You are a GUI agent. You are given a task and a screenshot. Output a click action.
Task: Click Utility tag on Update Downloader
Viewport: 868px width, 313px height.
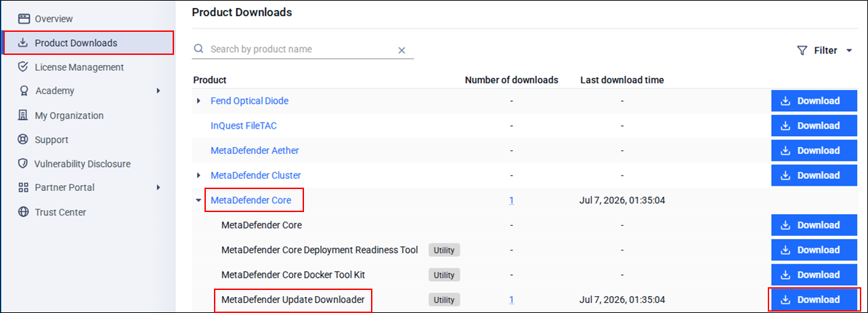(444, 299)
